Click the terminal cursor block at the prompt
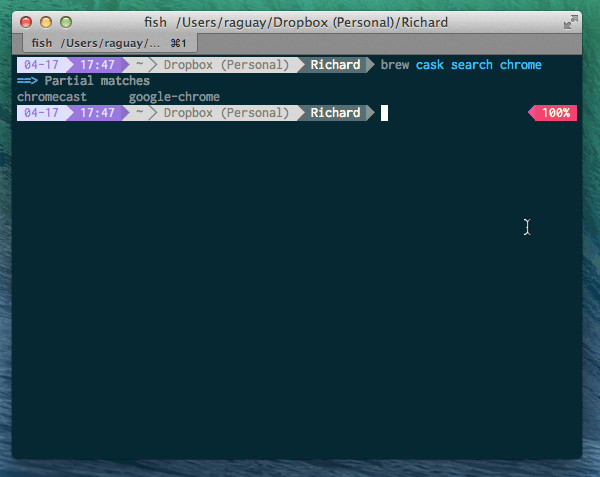Screen dimensions: 600x477 pyautogui.click(x=384, y=113)
